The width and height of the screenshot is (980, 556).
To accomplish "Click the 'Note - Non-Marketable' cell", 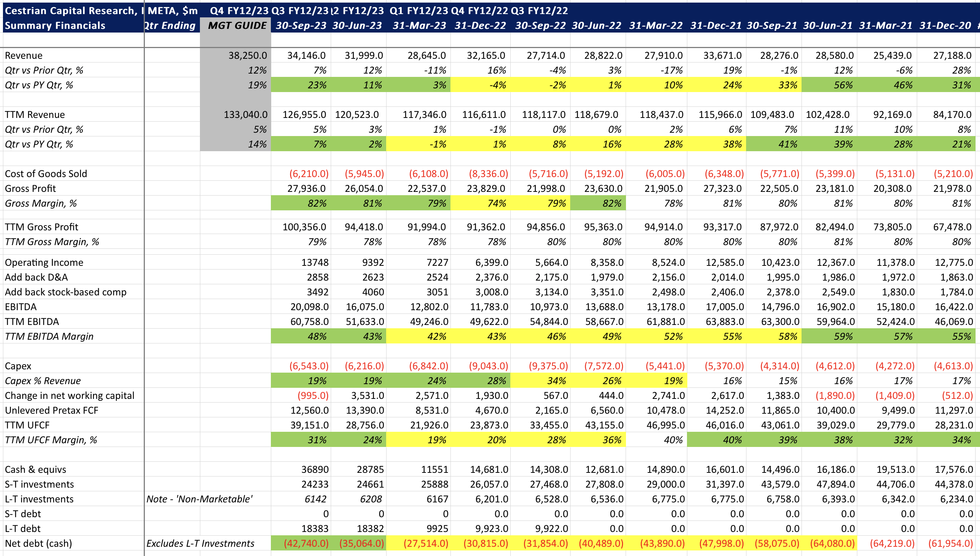I will coord(199,499).
